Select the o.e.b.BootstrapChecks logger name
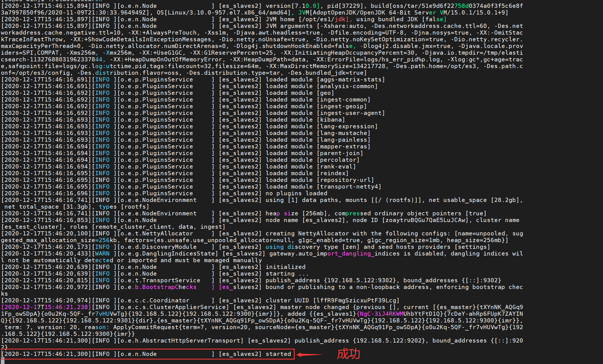 tap(158, 287)
